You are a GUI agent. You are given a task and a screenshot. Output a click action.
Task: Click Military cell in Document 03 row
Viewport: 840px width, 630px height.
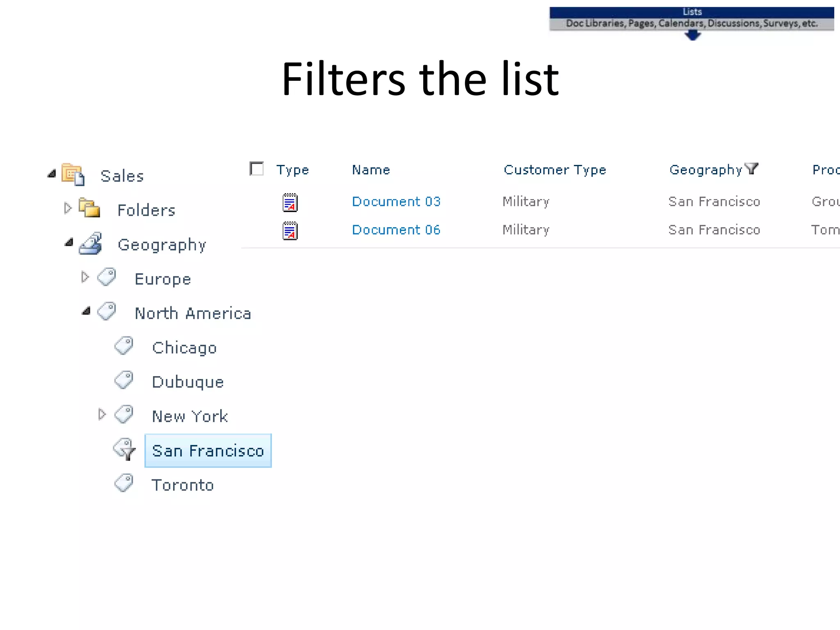[526, 202]
